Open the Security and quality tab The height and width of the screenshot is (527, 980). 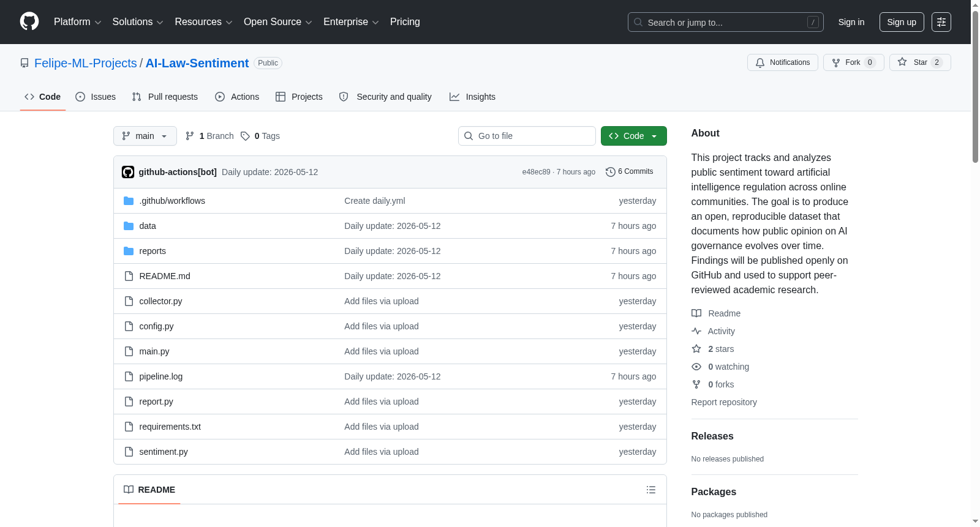tap(385, 97)
